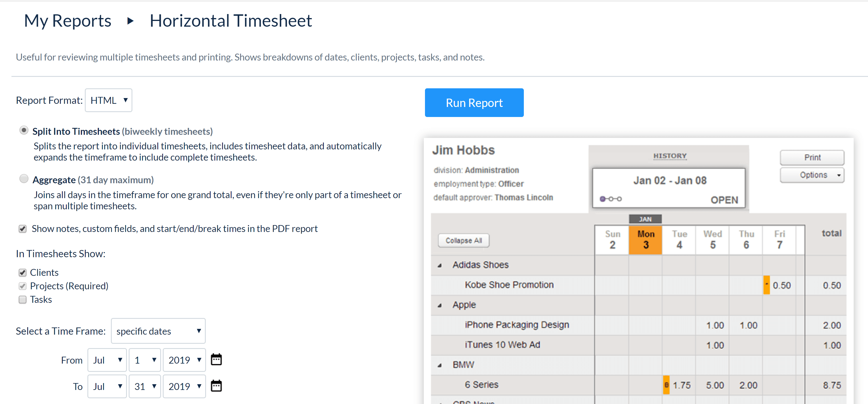
Task: Open the Options dropdown on the timesheet
Action: click(812, 175)
